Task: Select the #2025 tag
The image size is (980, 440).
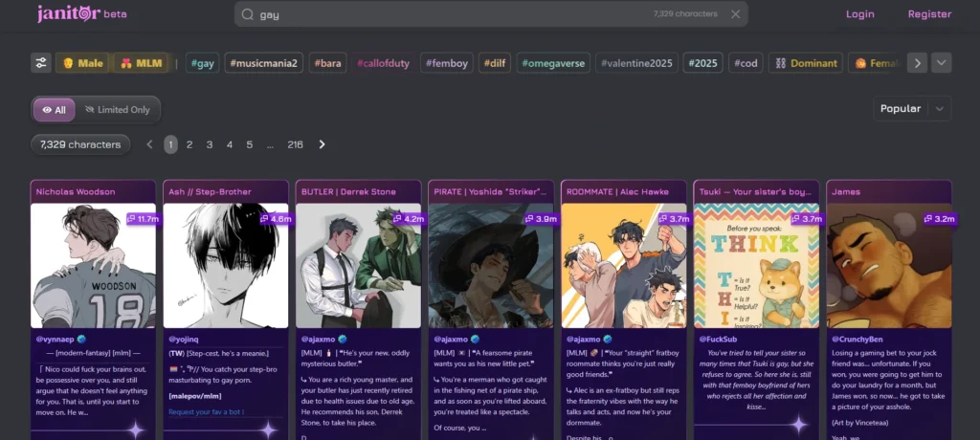Action: [x=703, y=63]
